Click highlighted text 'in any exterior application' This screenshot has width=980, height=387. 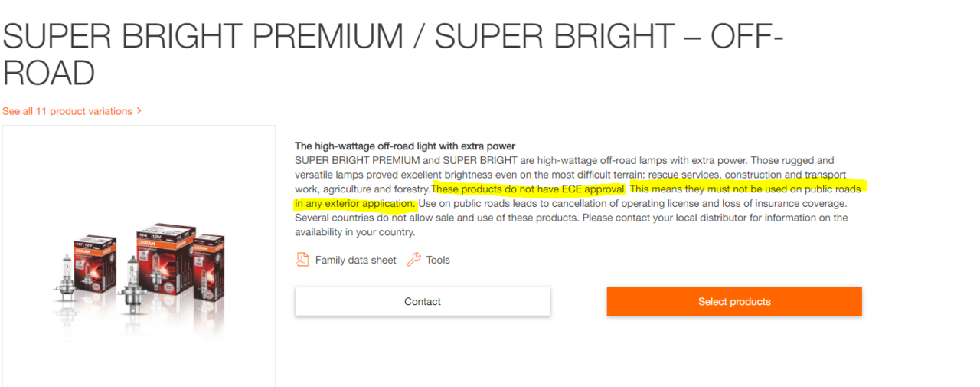point(355,204)
